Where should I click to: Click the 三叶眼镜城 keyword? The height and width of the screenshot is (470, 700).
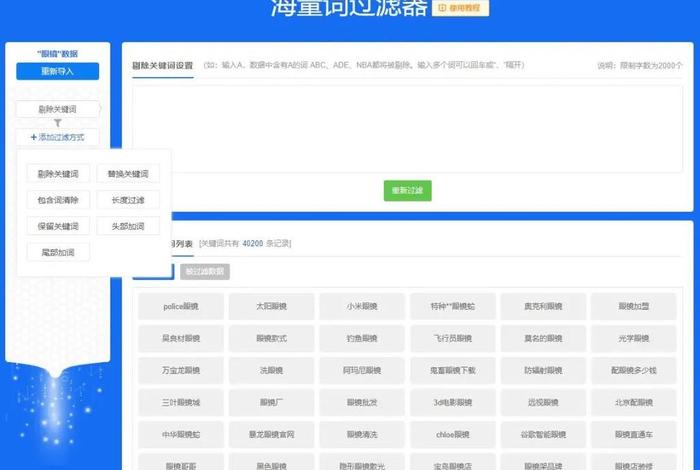point(181,402)
